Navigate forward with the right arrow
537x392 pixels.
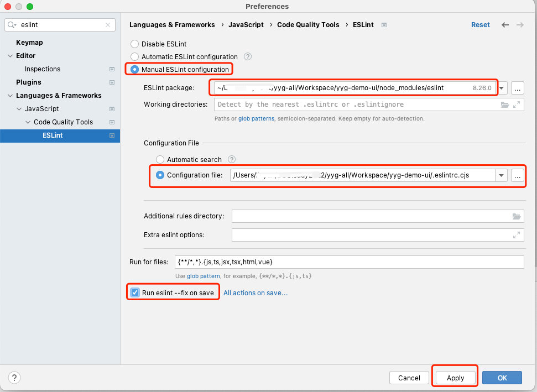pyautogui.click(x=520, y=25)
